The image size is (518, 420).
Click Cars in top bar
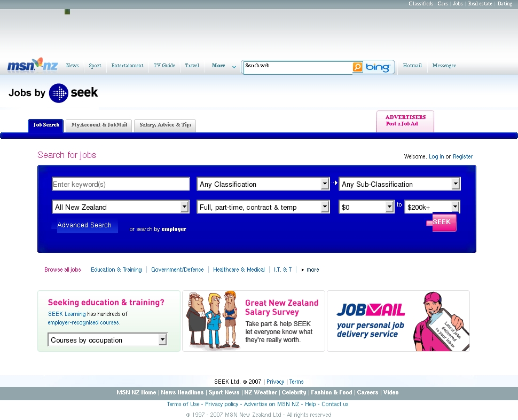coord(443,4)
